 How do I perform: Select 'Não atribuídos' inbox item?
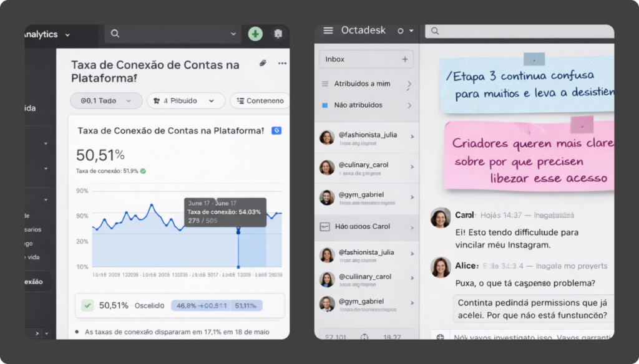click(367, 105)
